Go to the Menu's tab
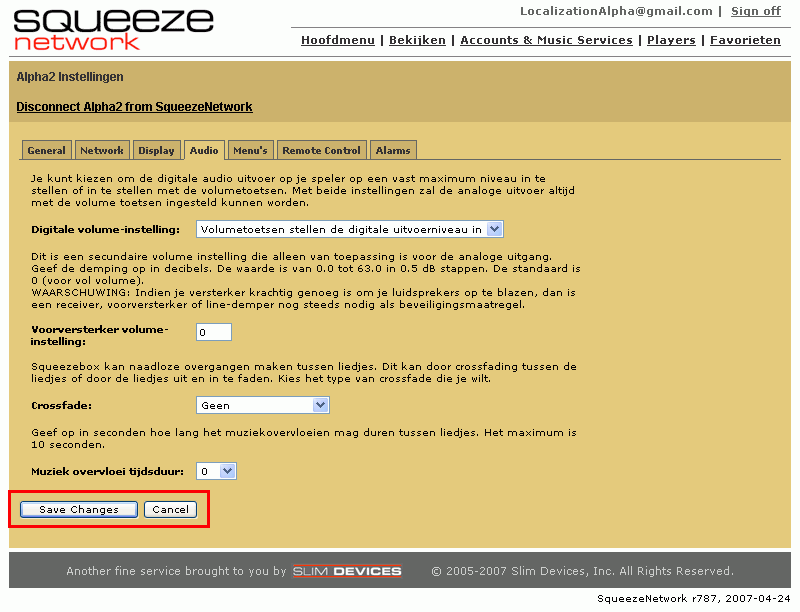 pyautogui.click(x=250, y=150)
